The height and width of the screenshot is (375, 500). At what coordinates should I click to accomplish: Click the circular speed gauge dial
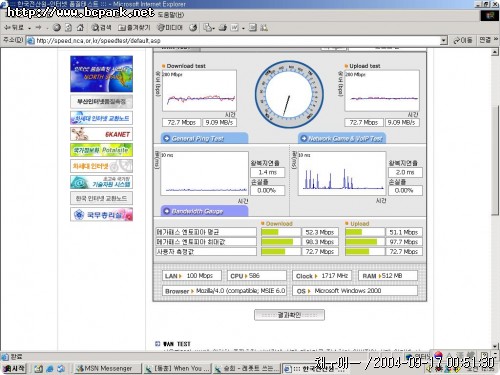click(289, 94)
